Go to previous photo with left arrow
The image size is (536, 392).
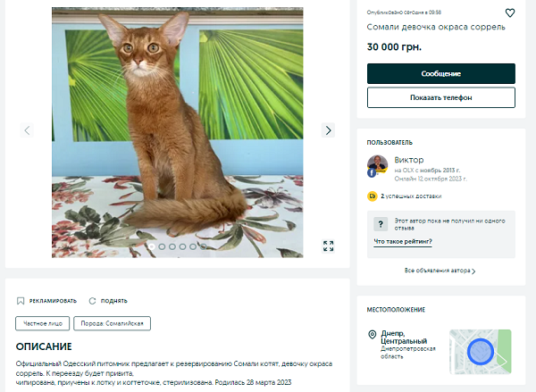click(x=27, y=130)
